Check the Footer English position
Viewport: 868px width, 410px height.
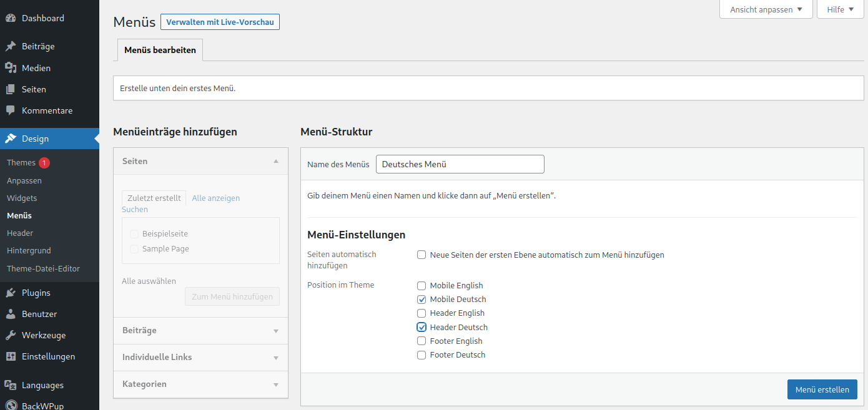coord(422,341)
